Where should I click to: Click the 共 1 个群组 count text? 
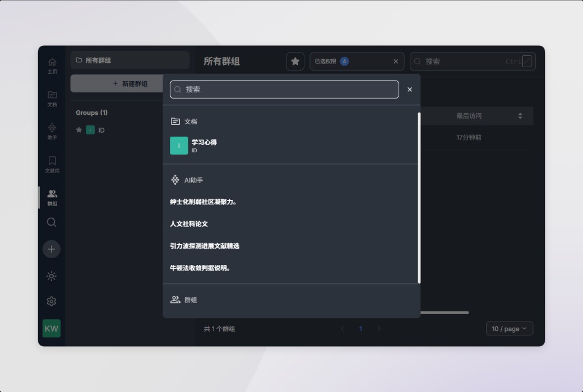[219, 329]
